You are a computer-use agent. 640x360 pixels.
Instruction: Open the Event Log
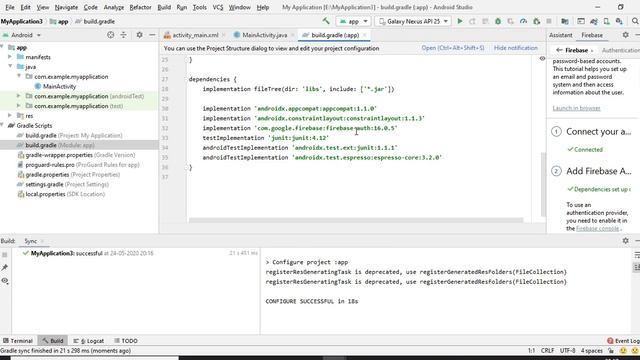pos(623,340)
